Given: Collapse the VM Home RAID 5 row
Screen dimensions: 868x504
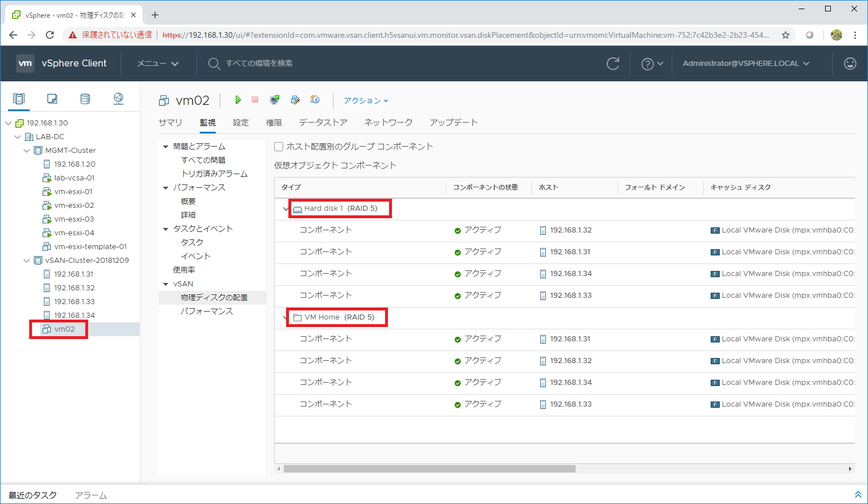Looking at the screenshot, I should click(x=286, y=318).
